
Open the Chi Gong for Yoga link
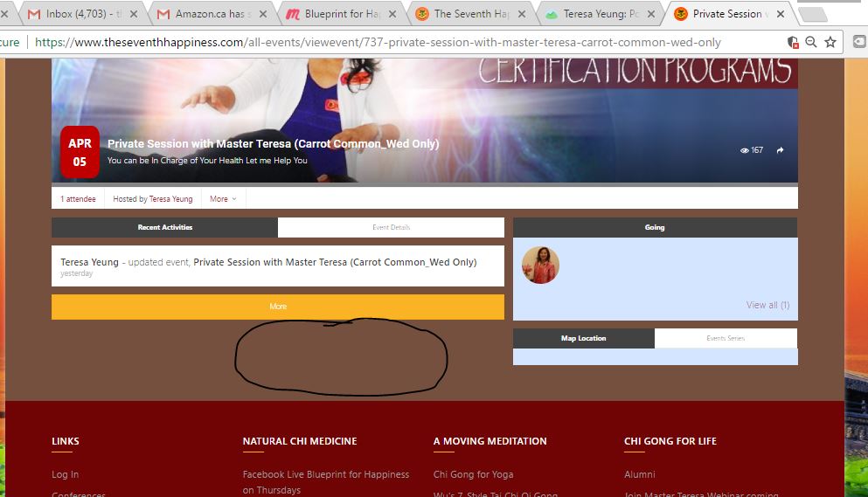473,474
